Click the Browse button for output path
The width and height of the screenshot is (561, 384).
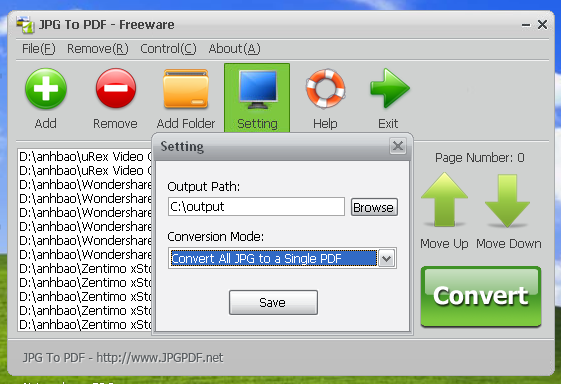374,207
